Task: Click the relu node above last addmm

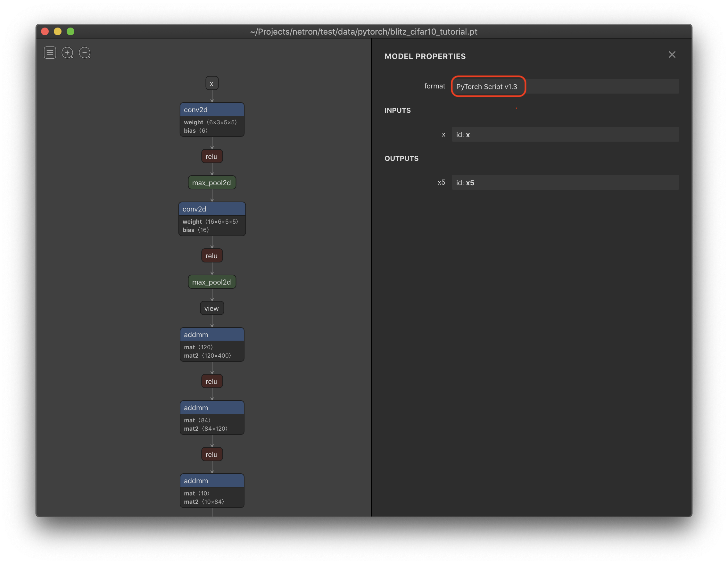Action: click(x=212, y=454)
